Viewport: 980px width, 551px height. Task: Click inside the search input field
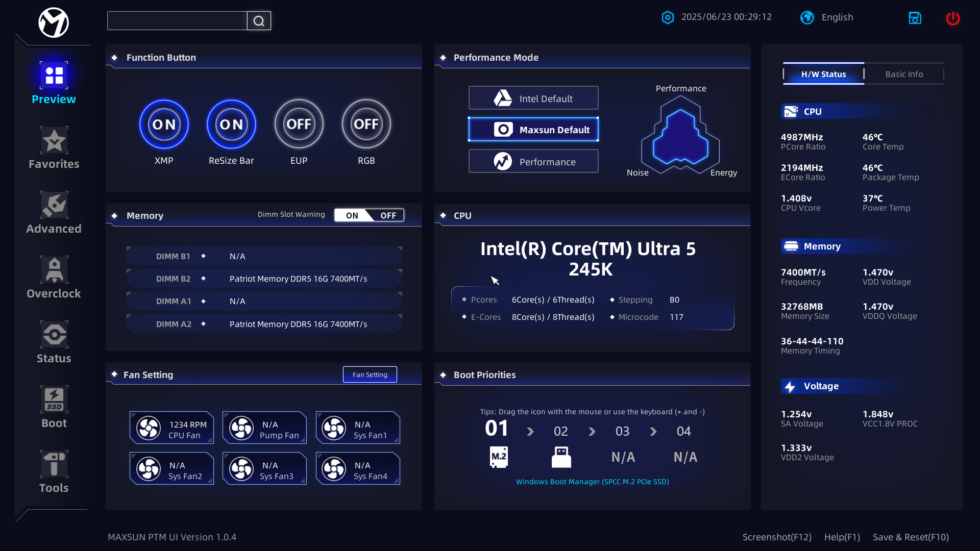(177, 21)
